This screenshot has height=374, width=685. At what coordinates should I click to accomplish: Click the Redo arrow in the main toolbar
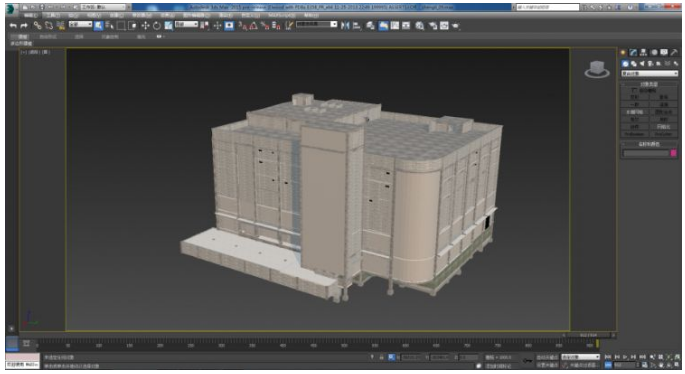[x=24, y=26]
